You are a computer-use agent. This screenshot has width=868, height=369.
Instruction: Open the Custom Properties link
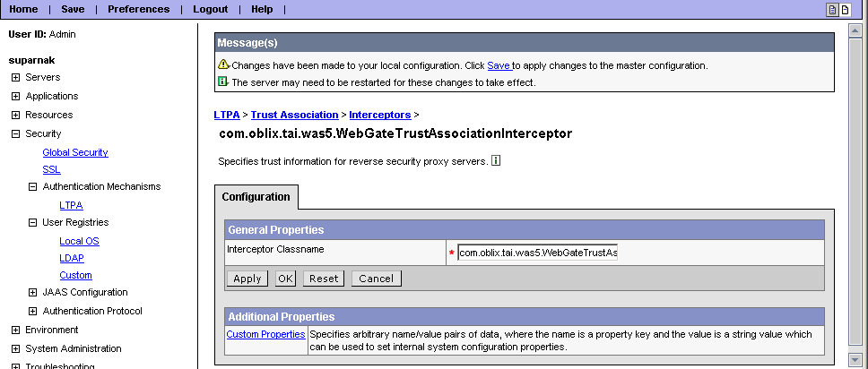point(265,334)
